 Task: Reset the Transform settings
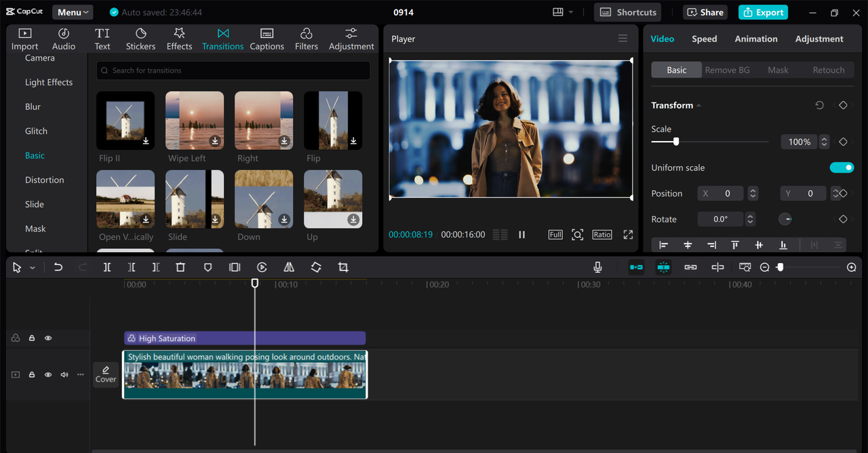pyautogui.click(x=819, y=105)
